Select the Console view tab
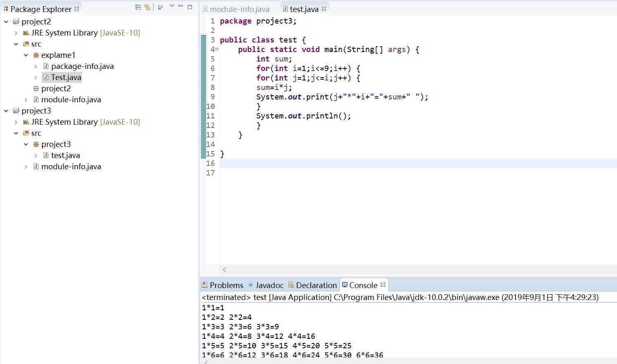The height and width of the screenshot is (364, 617). pos(363,285)
